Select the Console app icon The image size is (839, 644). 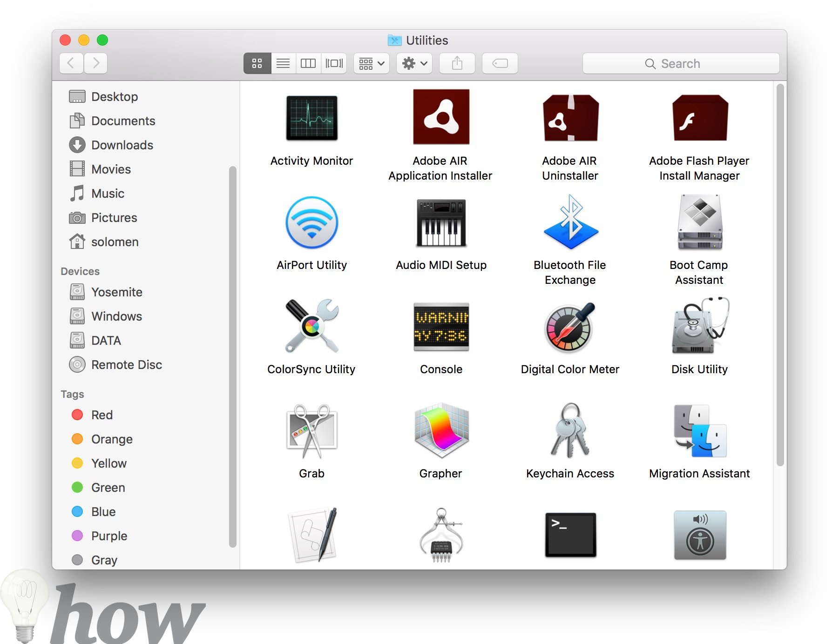tap(441, 327)
